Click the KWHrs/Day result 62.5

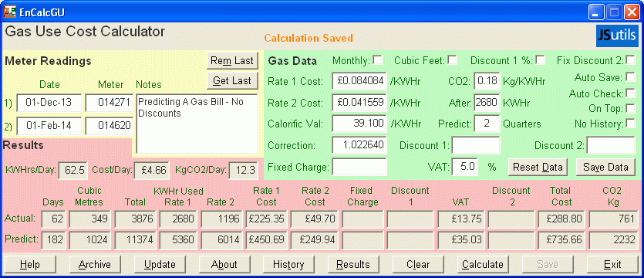click(x=73, y=170)
